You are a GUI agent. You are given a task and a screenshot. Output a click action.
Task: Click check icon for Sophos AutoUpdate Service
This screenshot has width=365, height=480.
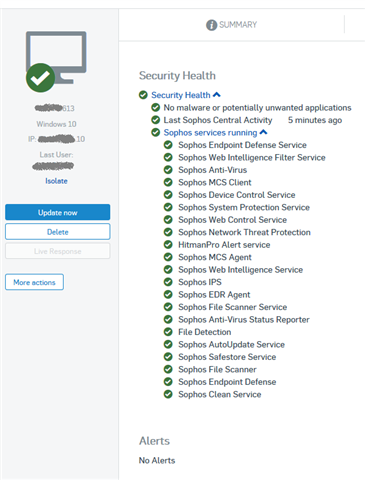click(168, 344)
